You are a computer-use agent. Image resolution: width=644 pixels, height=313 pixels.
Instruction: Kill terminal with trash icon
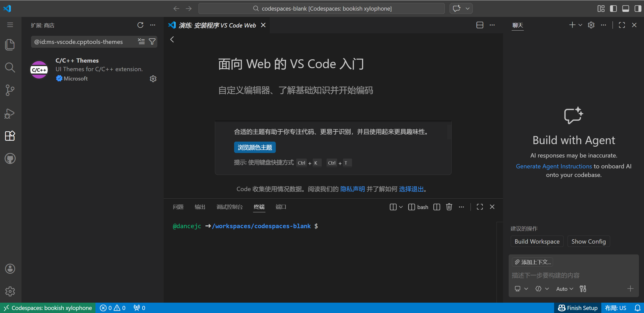pos(449,207)
